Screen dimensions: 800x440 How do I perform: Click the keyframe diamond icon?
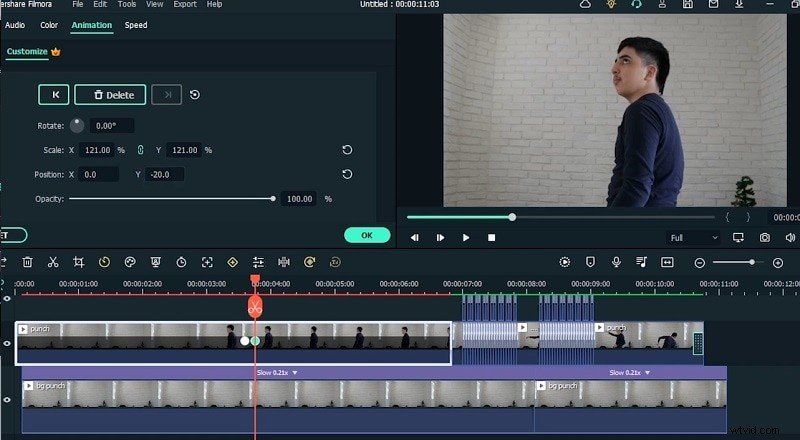coord(233,262)
